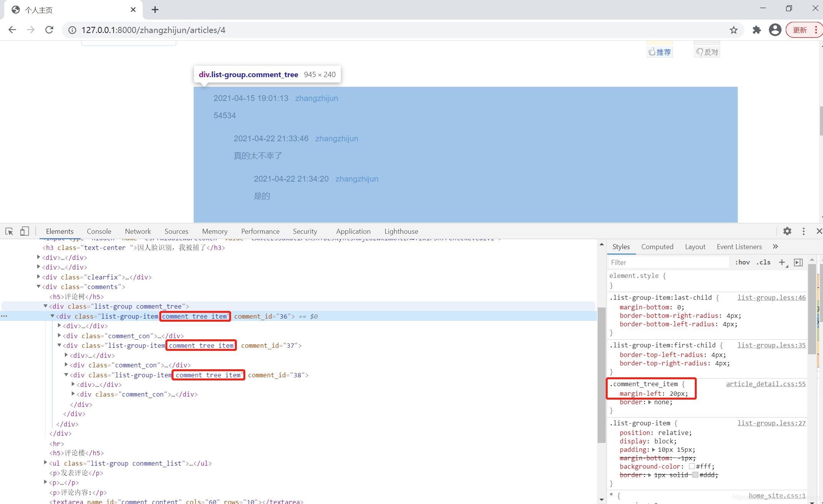This screenshot has height=504, width=823.
Task: Go forward in browser history
Action: (31, 30)
